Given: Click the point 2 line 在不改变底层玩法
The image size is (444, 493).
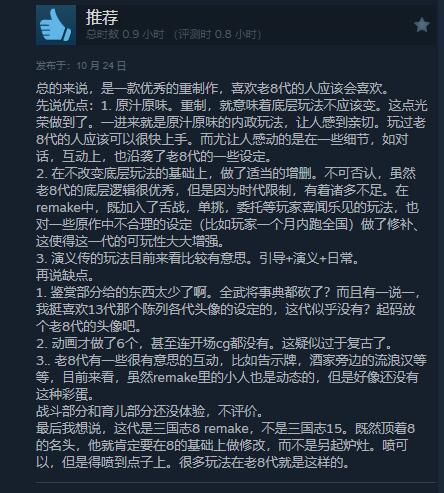Looking at the screenshot, I should click(226, 173).
